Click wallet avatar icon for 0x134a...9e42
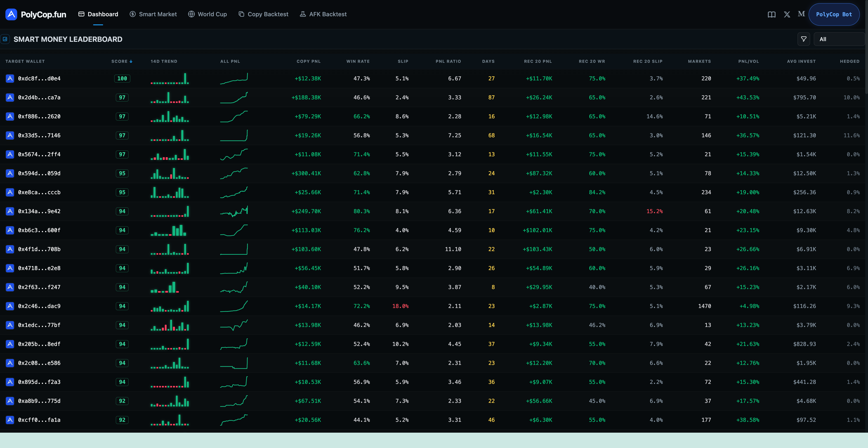 [x=10, y=211]
